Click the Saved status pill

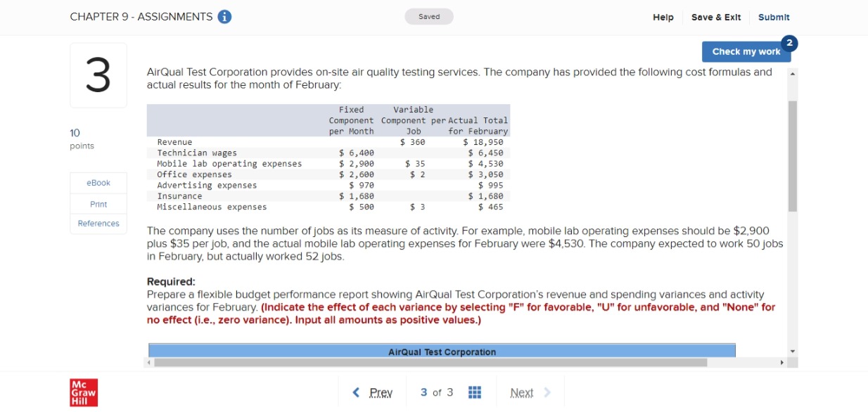pyautogui.click(x=429, y=15)
